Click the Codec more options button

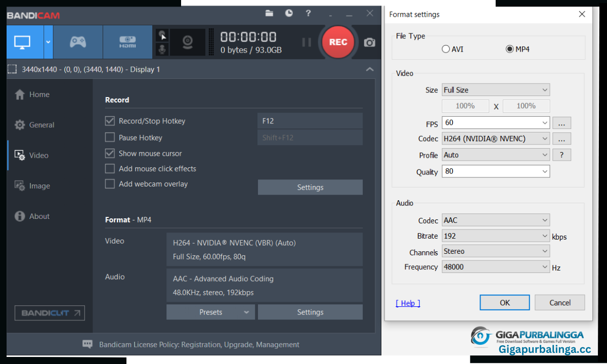click(561, 139)
